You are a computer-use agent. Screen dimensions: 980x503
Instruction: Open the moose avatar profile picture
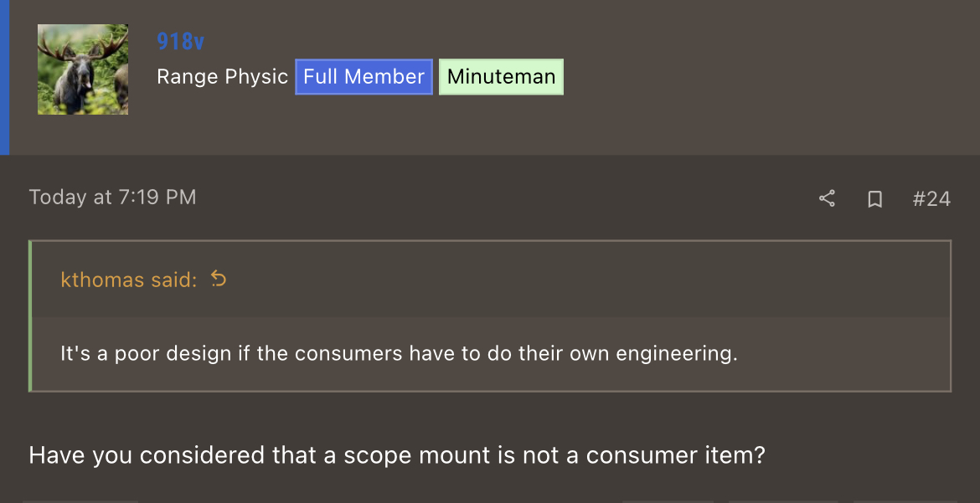point(83,69)
